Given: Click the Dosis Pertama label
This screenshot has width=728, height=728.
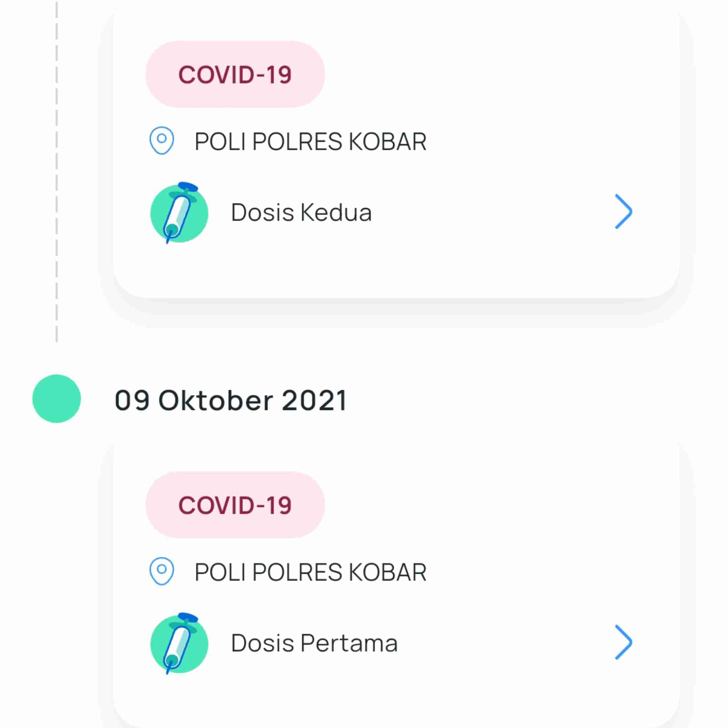Looking at the screenshot, I should click(x=314, y=643).
